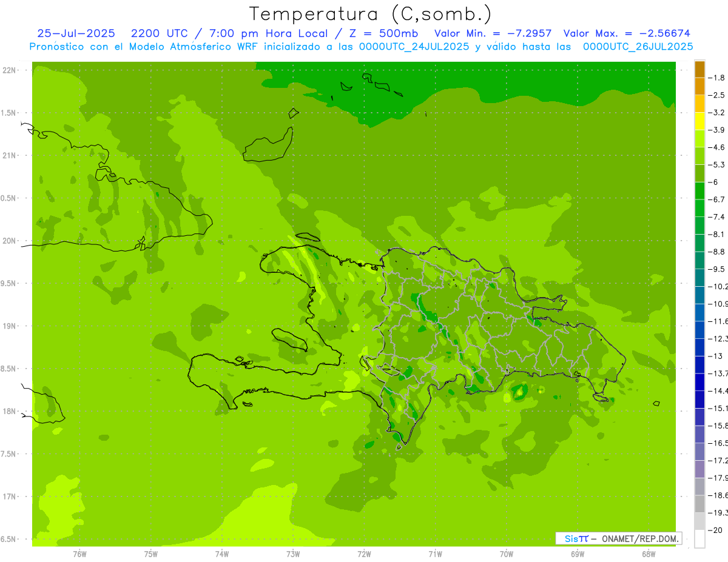Click the '-6.7' color scale value
Screen dimensions: 728x562
coord(716,199)
